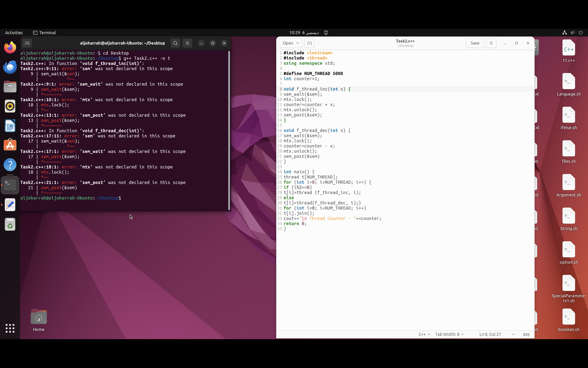Viewport: 588px width, 368px height.
Task: Open the terminal hamburger menu
Action: tap(187, 43)
